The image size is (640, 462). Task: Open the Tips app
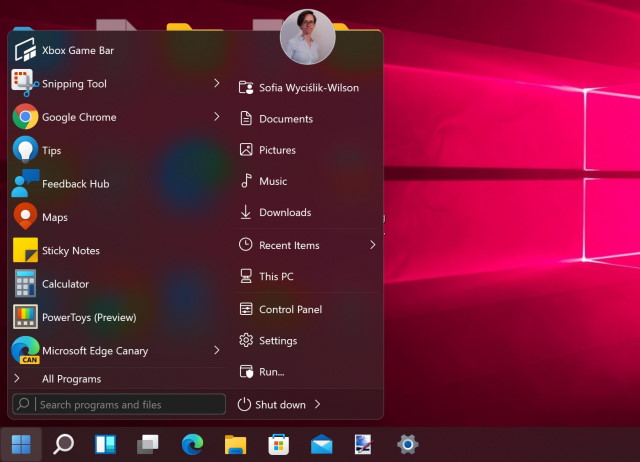coord(51,151)
